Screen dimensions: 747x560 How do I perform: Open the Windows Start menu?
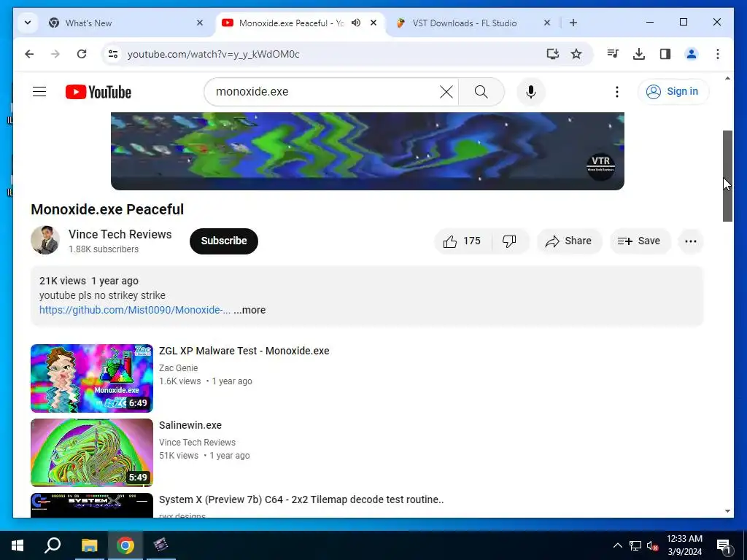click(18, 545)
